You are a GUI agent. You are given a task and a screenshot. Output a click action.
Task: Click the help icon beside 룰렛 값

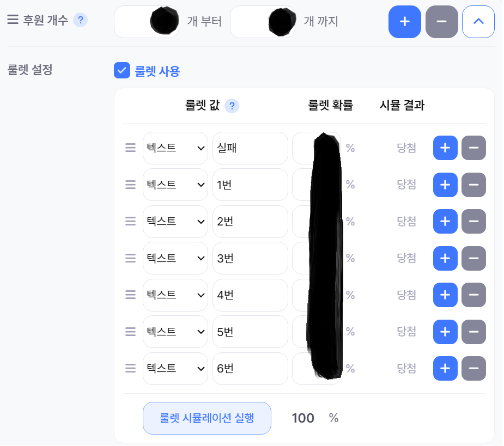coord(232,106)
